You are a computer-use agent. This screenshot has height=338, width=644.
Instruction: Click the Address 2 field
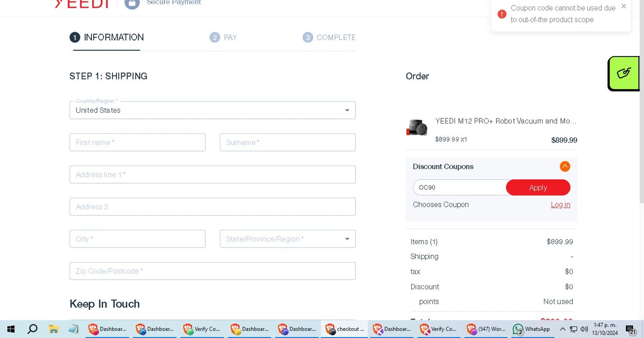pyautogui.click(x=213, y=207)
